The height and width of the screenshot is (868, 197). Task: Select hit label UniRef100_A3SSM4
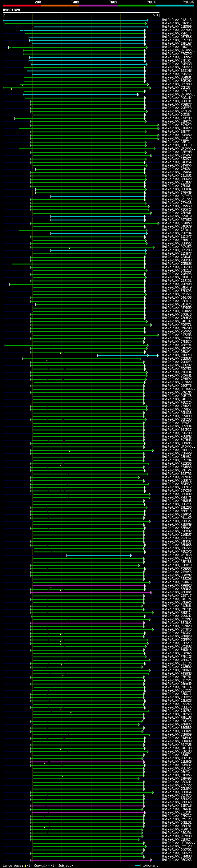coord(177,782)
